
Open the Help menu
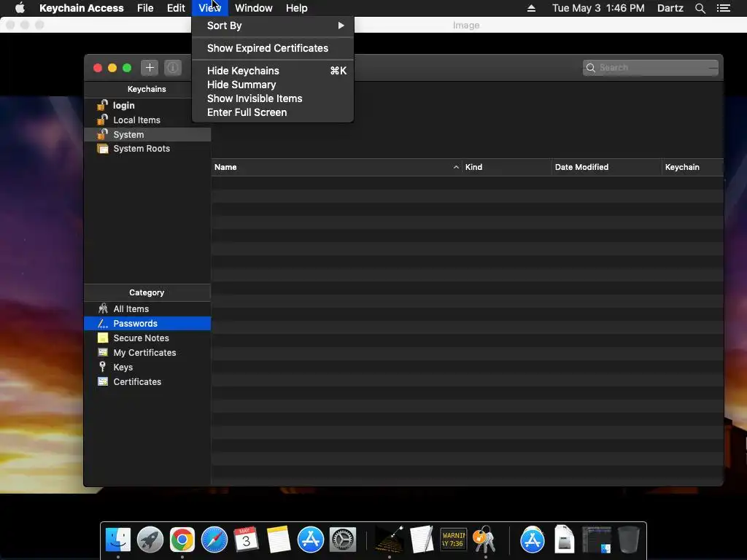296,8
